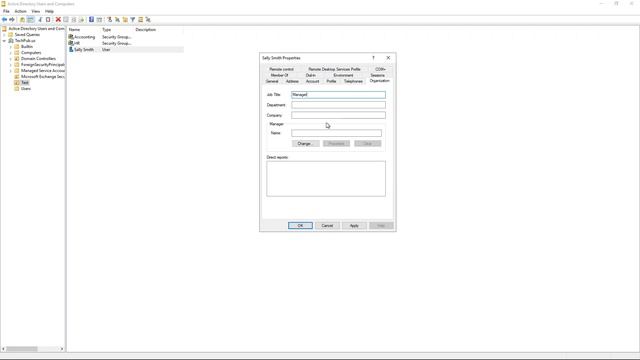
Task: Expand the Computers folder node
Action: (11, 53)
